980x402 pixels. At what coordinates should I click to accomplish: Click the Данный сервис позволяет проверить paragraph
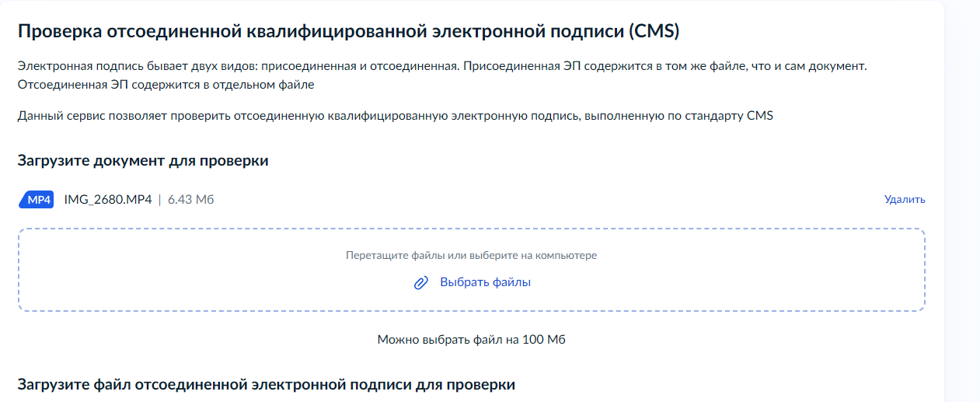tap(395, 117)
